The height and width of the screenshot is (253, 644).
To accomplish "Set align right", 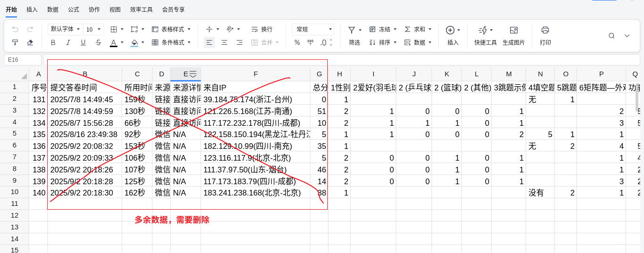I will pos(239,42).
